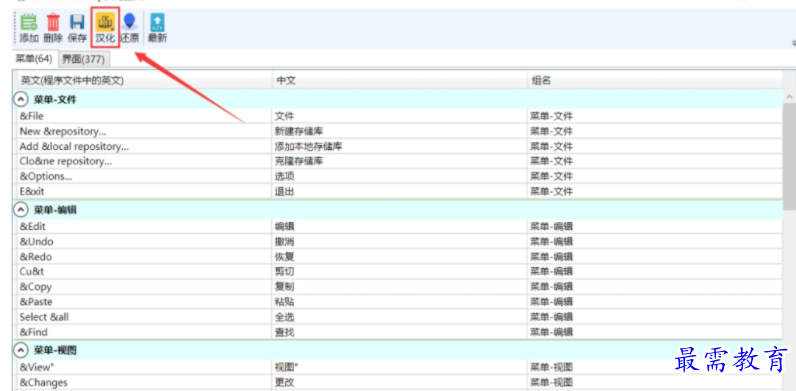The height and width of the screenshot is (391, 796).
Task: Click the 恢复 translation cell
Action: pyautogui.click(x=400, y=256)
